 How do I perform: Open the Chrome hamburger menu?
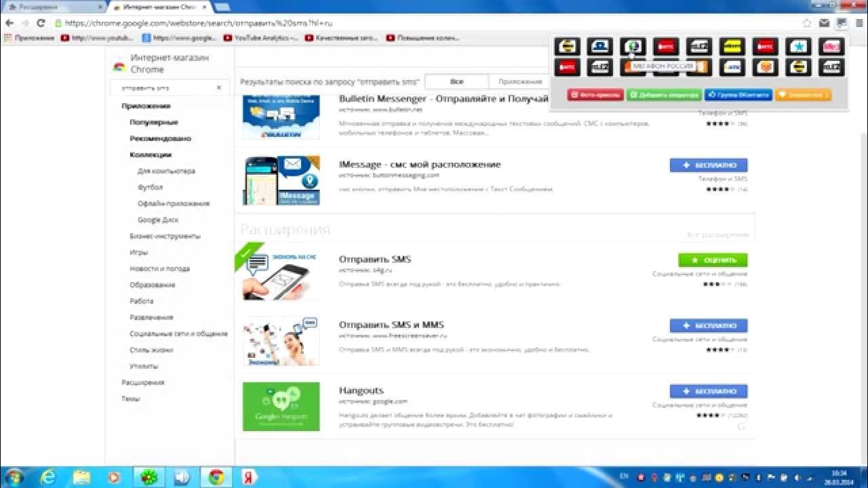click(859, 23)
